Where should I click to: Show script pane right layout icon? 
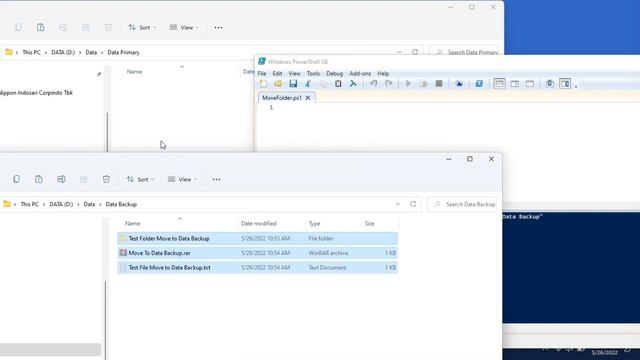pos(515,84)
